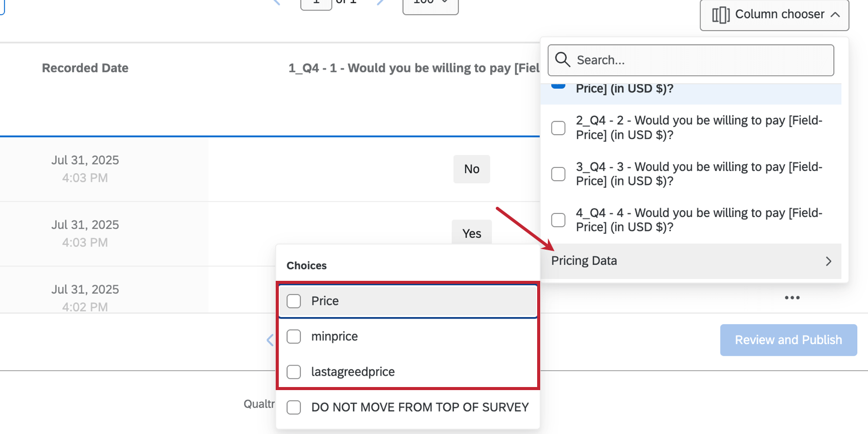The height and width of the screenshot is (434, 868).
Task: Check DO NOT MOVE FROM TOP OF SURVEY
Action: click(x=294, y=407)
